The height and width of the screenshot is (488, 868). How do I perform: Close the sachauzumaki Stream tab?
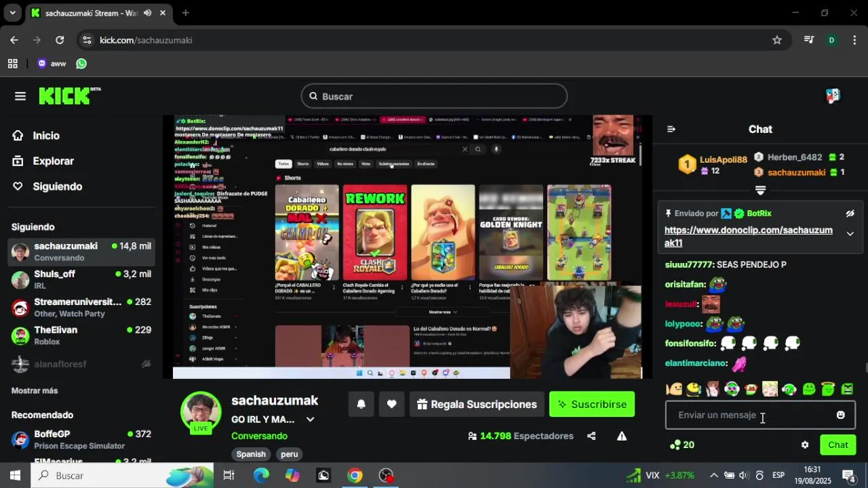163,13
